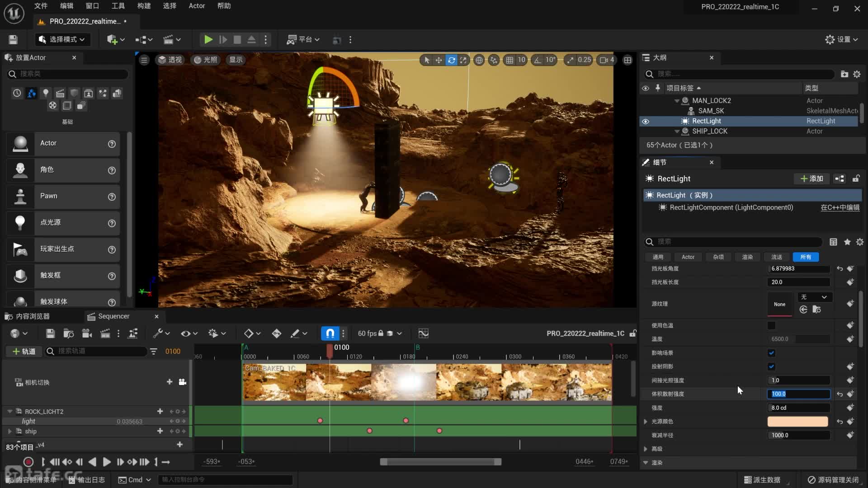Collapse the MAN_LOCK2 outliner tree node
868x488 pixels.
pyautogui.click(x=677, y=101)
